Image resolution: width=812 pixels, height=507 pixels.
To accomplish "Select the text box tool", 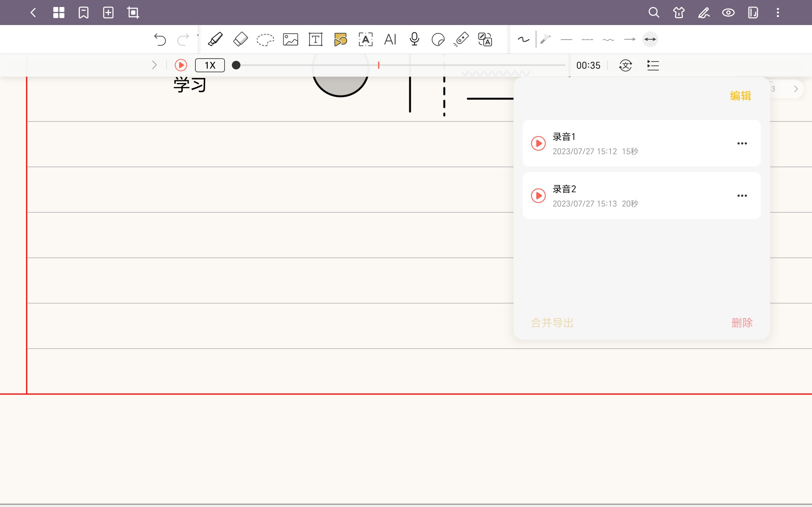I will [315, 39].
